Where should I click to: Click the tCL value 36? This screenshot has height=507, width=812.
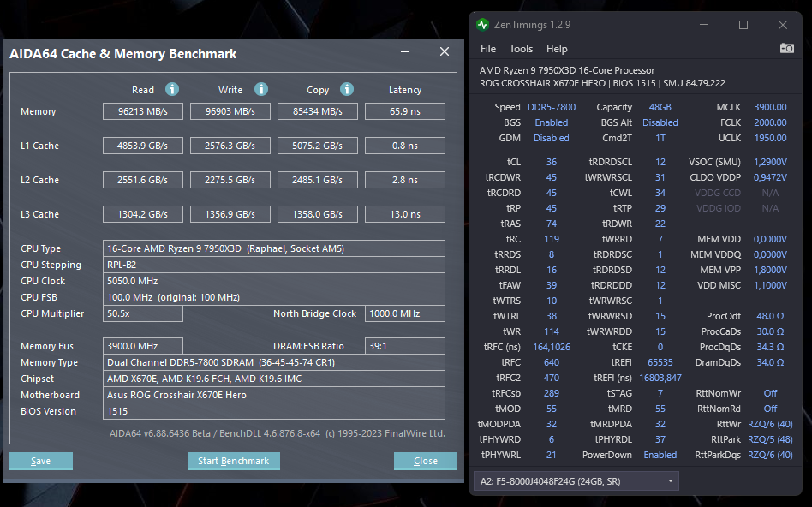552,162
